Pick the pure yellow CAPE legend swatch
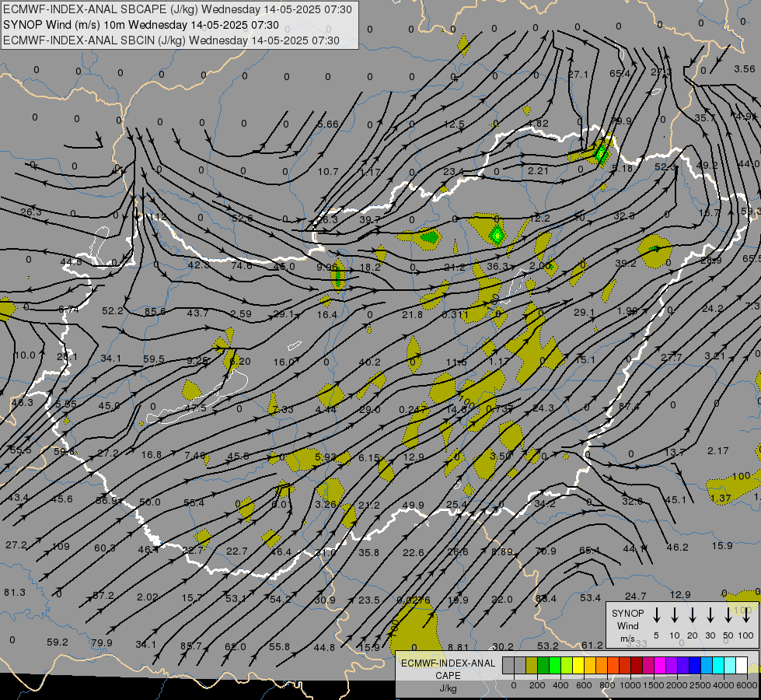The image size is (761, 700). (578, 665)
